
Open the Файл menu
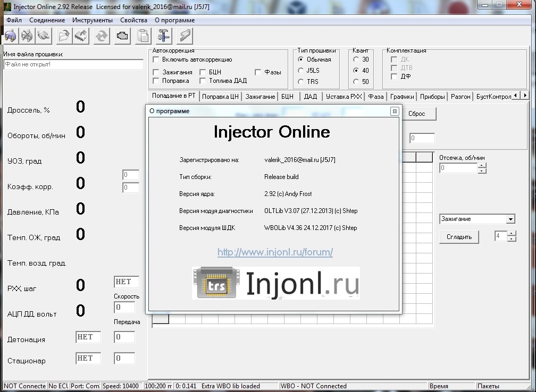coord(14,20)
